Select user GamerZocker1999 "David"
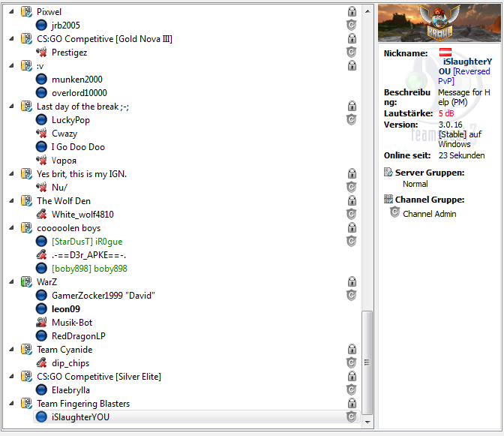The height and width of the screenshot is (436, 504). click(x=103, y=296)
